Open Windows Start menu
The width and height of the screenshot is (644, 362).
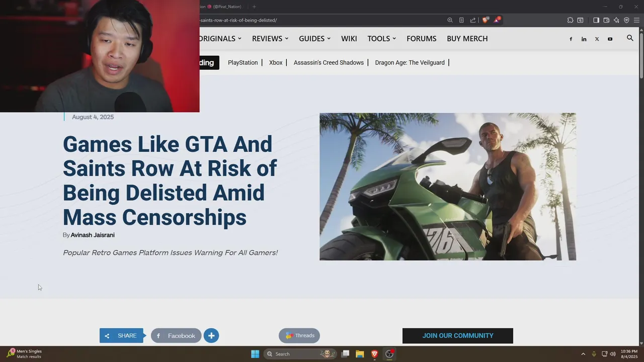(x=255, y=354)
